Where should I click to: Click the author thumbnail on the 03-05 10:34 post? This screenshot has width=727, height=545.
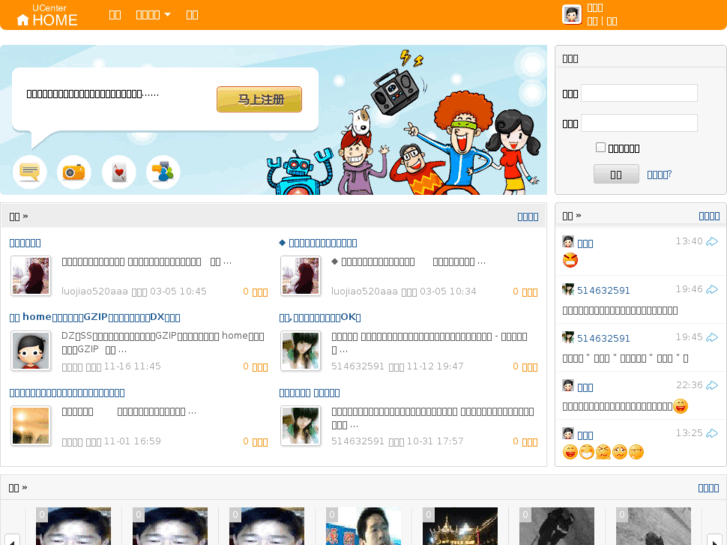[x=300, y=276]
